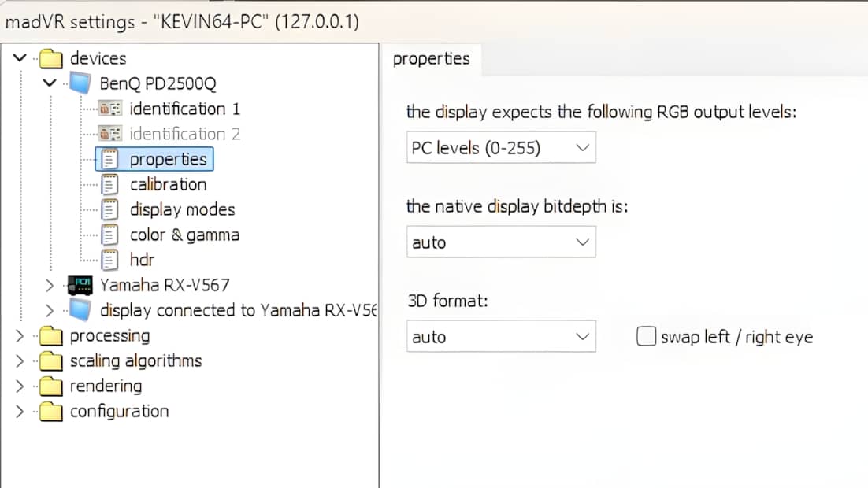Select the rendering tree item
The height and width of the screenshot is (488, 868).
click(106, 386)
